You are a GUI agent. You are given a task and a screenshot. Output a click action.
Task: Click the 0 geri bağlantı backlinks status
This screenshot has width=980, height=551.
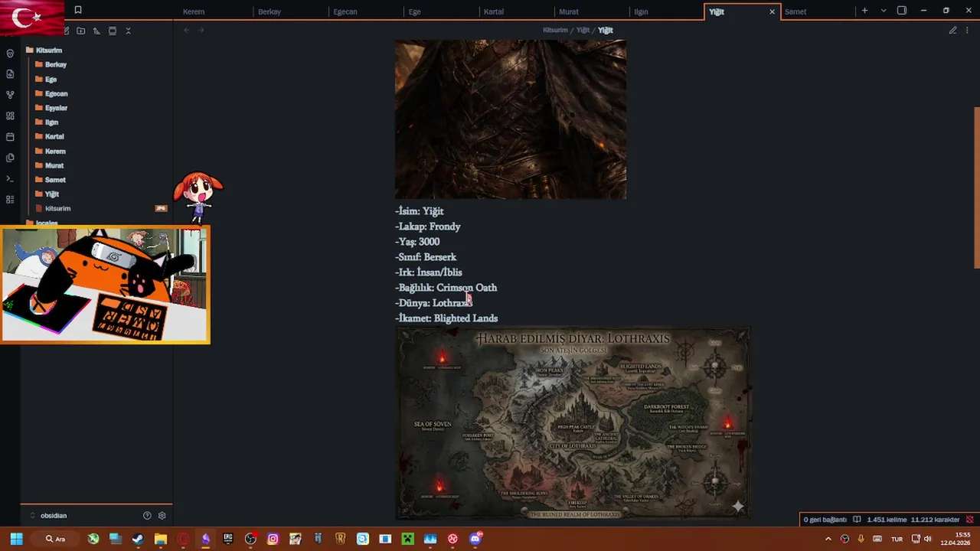pyautogui.click(x=825, y=520)
